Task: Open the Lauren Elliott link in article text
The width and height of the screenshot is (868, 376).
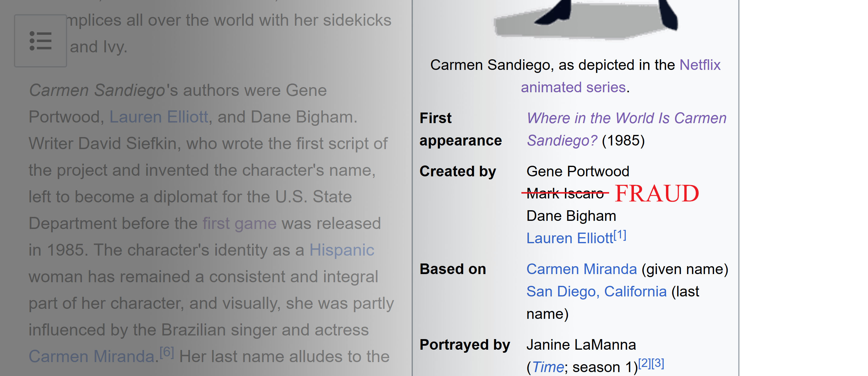Action: click(159, 117)
